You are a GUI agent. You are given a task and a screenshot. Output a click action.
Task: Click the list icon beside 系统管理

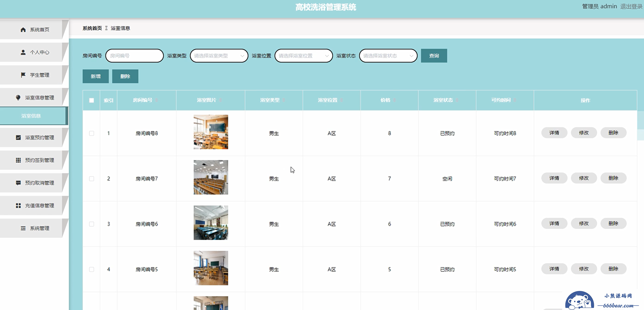[23, 228]
